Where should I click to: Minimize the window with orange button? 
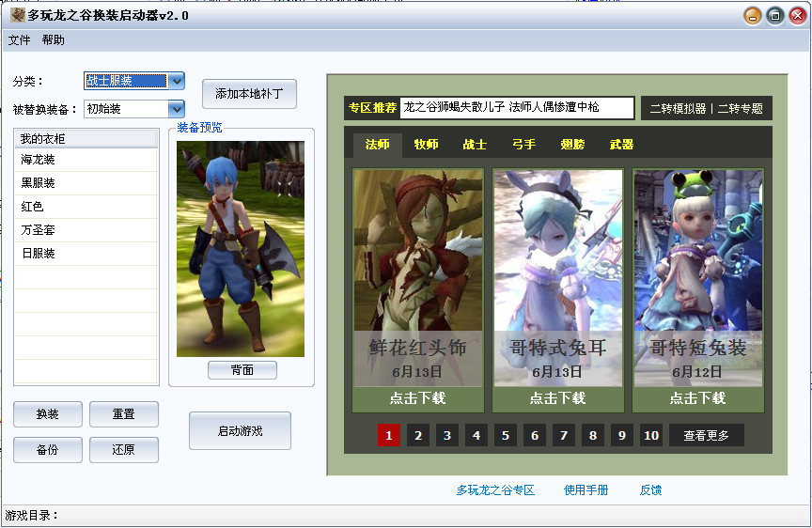[753, 16]
